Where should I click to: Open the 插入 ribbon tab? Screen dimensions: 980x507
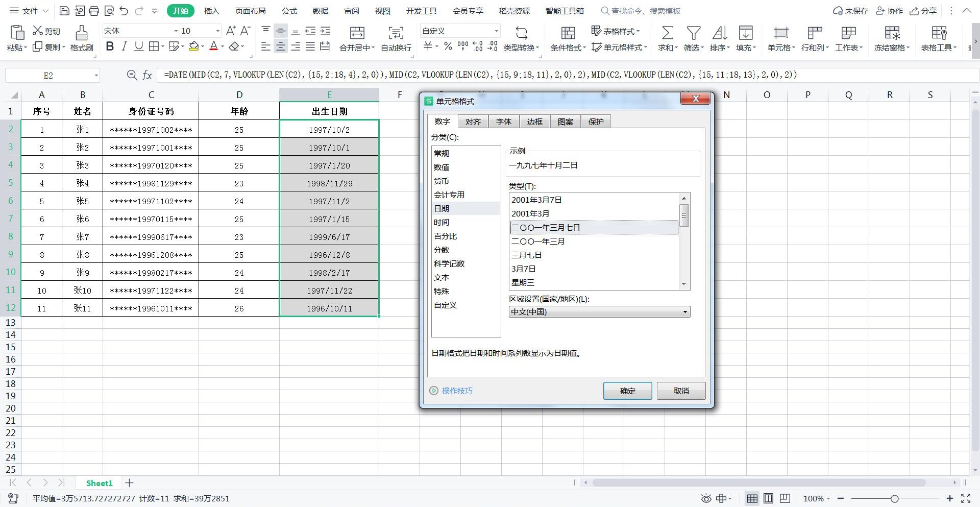211,11
